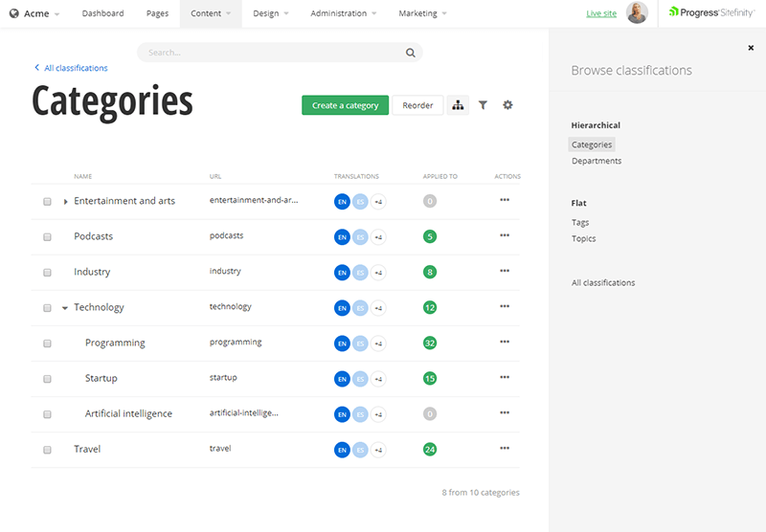Screen dimensions: 766x532
Task: Click the search magnifier icon
Action: coord(411,54)
